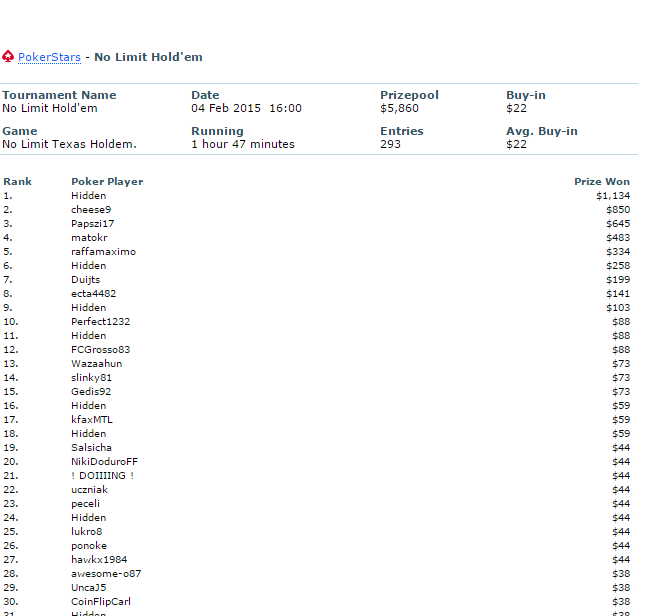Select player name awesome-o87
The image size is (653, 616).
pyautogui.click(x=106, y=574)
